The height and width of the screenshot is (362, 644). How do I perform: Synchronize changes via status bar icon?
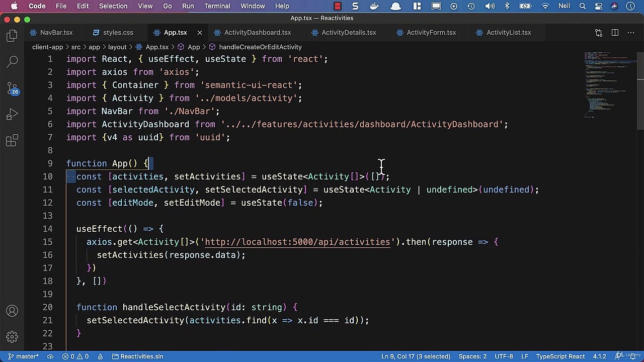[x=50, y=356]
